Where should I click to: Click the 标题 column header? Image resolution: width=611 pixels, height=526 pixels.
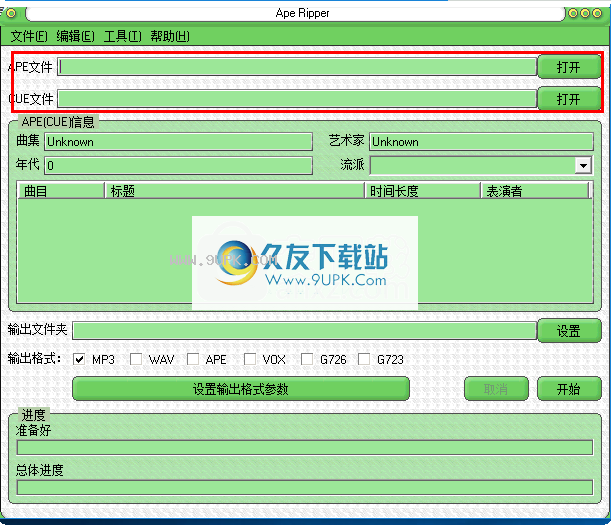(235, 191)
